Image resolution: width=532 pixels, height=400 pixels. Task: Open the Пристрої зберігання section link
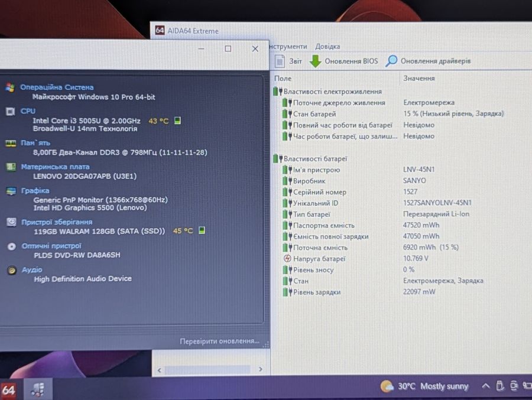tap(57, 222)
